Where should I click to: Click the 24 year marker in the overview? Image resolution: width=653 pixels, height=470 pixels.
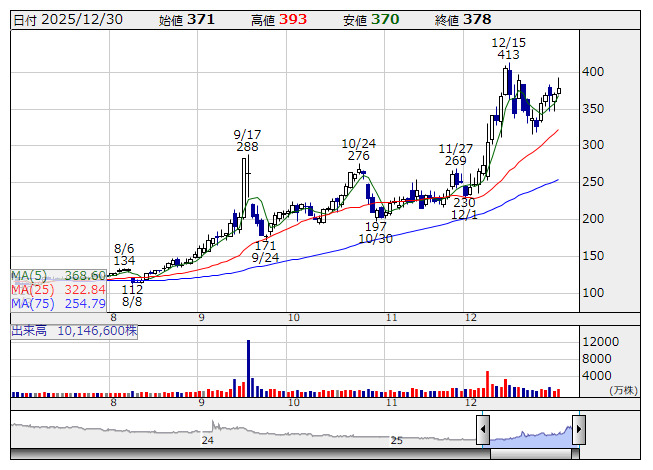click(208, 440)
